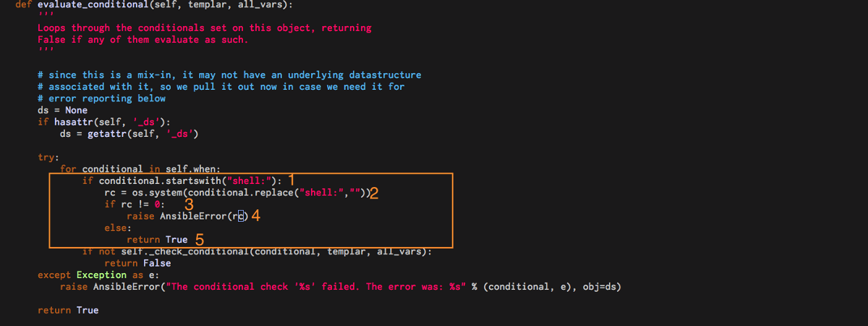Click the orange annotation number 4
Screen dimensions: 868x326
pos(255,216)
